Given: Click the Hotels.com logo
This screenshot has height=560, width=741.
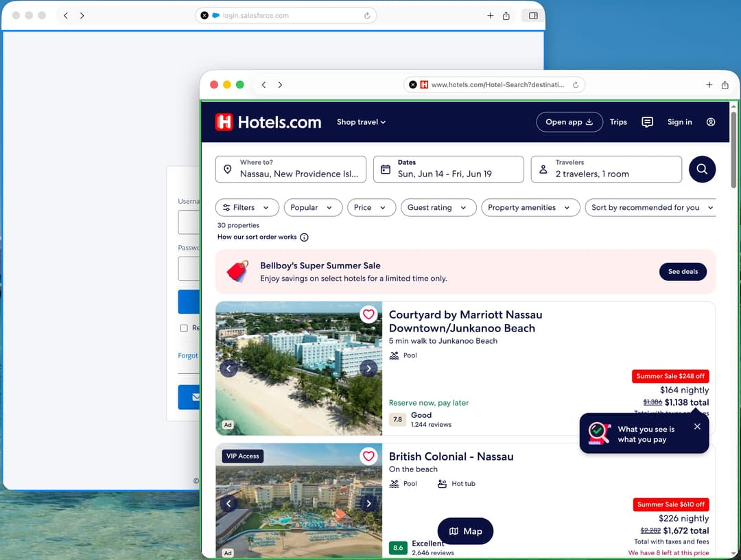Looking at the screenshot, I should (268, 122).
